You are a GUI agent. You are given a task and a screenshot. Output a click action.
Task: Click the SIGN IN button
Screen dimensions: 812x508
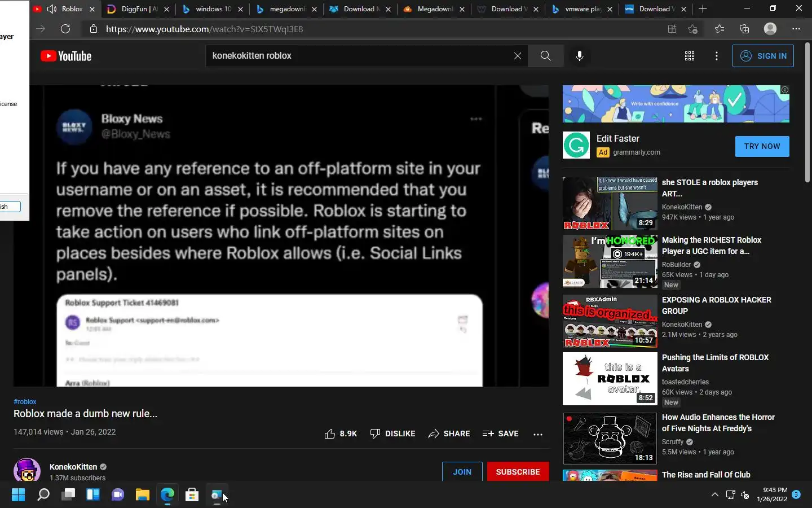tap(763, 56)
